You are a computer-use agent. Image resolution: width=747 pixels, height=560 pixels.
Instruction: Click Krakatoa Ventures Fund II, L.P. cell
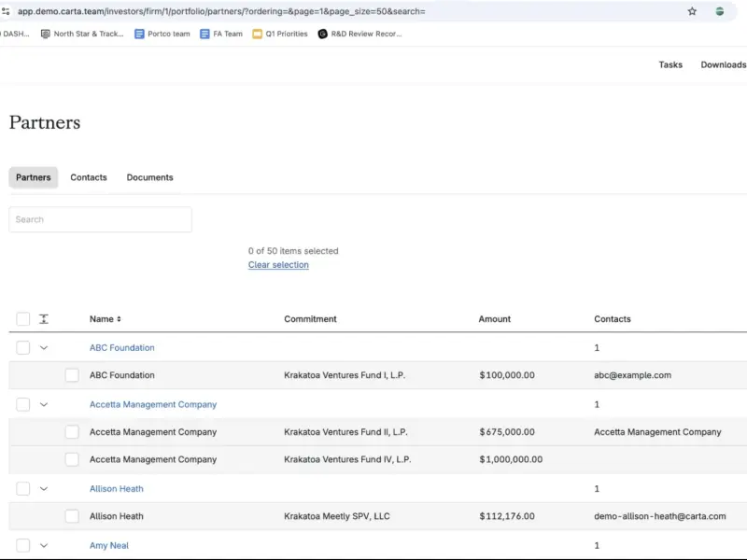(x=345, y=432)
